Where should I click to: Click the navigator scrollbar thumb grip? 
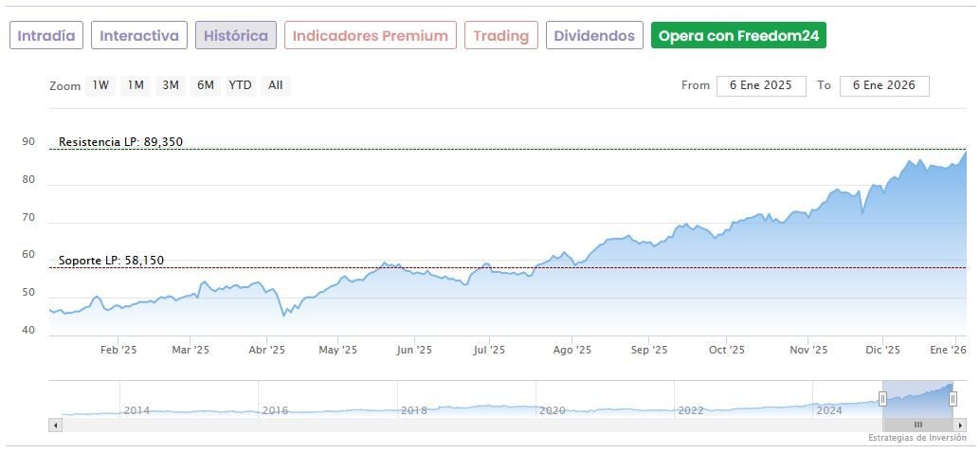point(917,425)
